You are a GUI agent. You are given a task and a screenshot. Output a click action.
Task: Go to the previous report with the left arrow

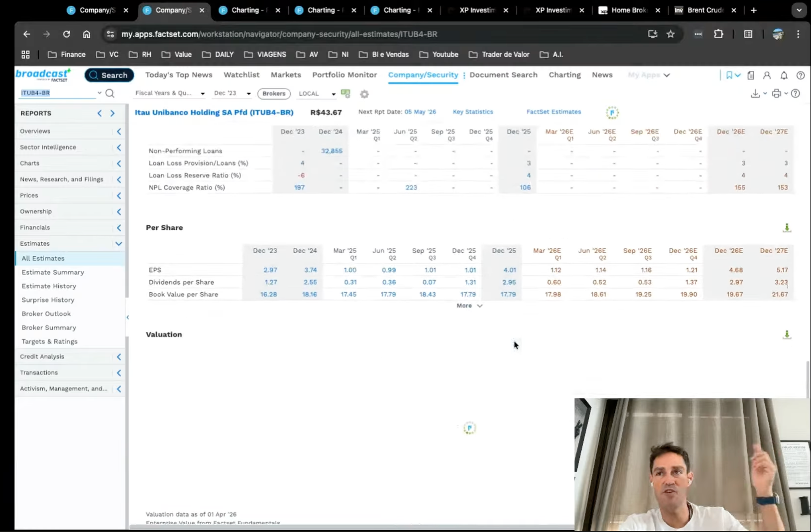pyautogui.click(x=99, y=114)
